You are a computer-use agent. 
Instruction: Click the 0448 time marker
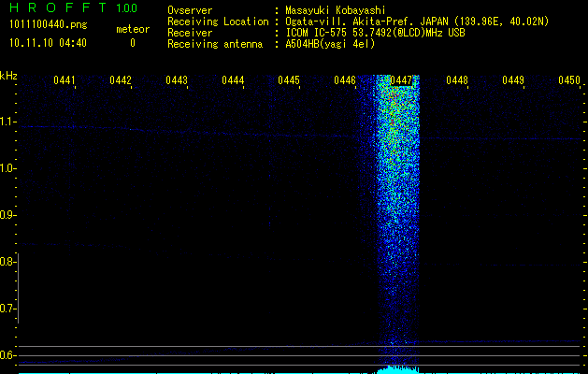coord(457,80)
